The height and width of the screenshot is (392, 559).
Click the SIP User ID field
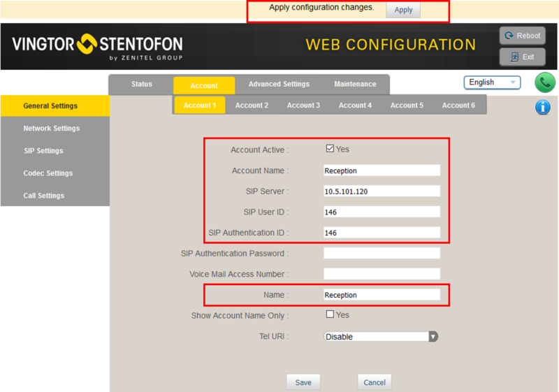(382, 212)
